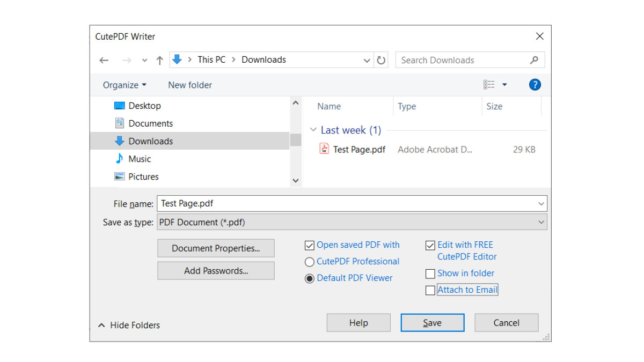Open Test Page.pdf via its PDF icon
This screenshot has width=644, height=362.
[324, 149]
